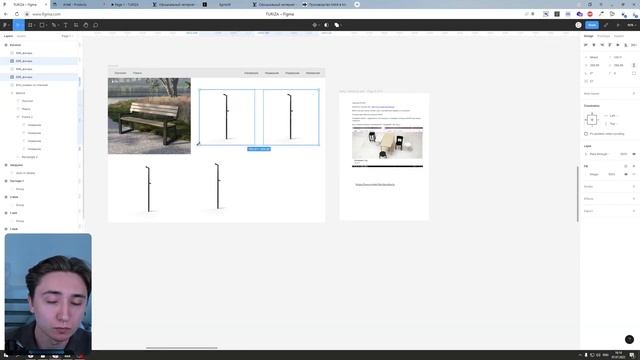Open the Figma main menu
Screen dimensions: 640x360
pos(5,25)
